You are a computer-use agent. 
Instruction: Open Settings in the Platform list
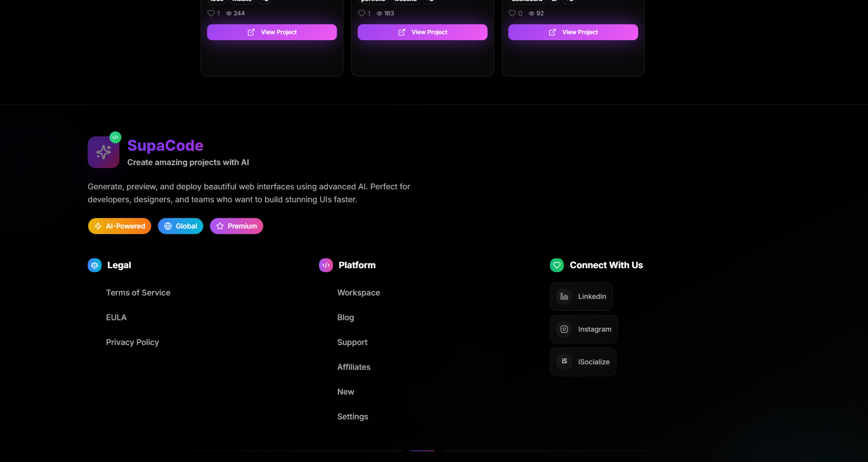353,417
